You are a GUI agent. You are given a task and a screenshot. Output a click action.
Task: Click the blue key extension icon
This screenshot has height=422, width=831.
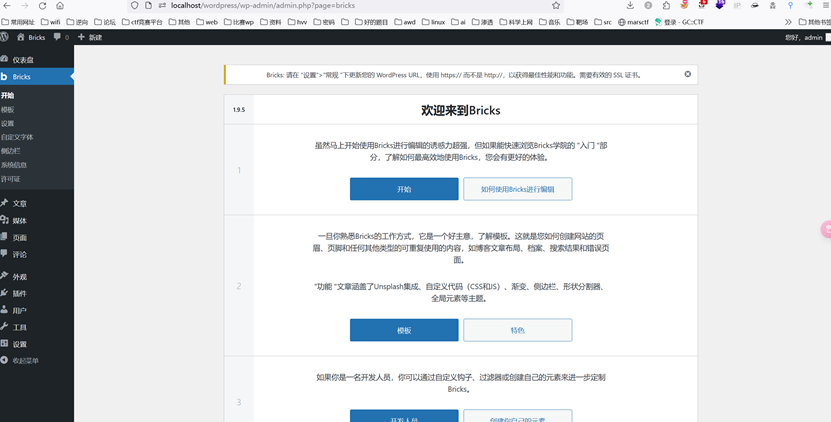[790, 5]
